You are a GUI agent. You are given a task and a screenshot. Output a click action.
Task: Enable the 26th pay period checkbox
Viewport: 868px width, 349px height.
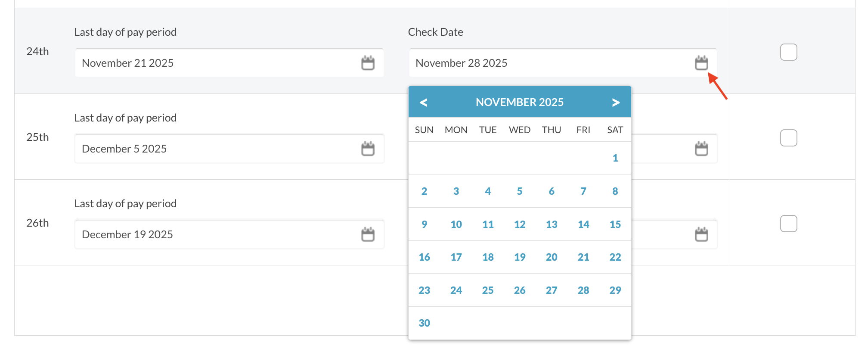pos(788,224)
